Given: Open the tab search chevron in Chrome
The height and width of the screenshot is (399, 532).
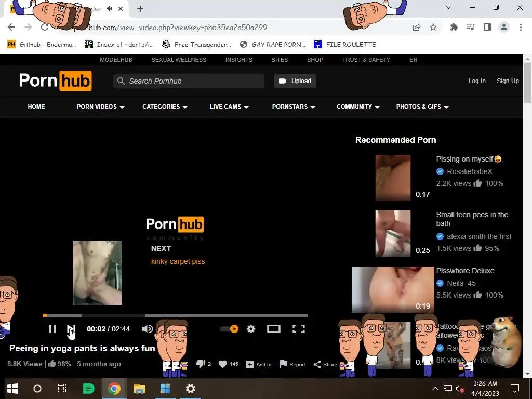Looking at the screenshot, I should click(448, 7).
